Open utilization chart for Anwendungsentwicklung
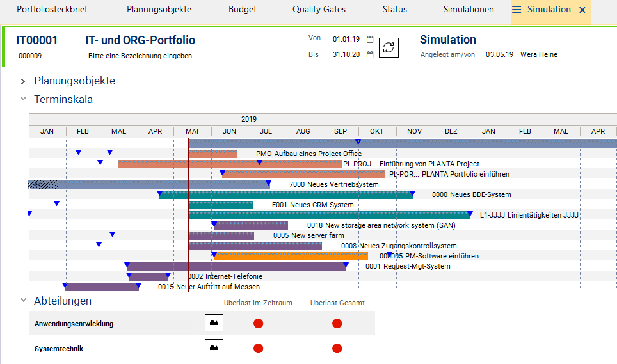The image size is (617, 364). [x=214, y=324]
